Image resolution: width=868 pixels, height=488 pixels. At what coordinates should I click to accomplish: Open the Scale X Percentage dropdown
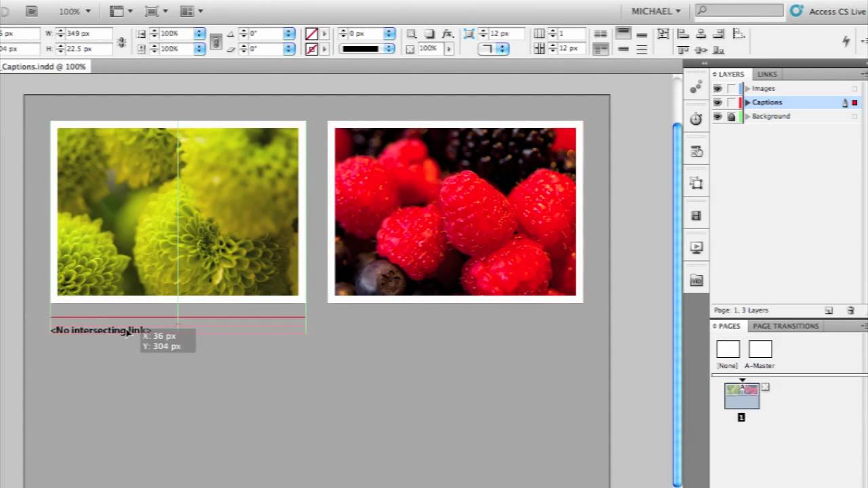pyautogui.click(x=199, y=33)
